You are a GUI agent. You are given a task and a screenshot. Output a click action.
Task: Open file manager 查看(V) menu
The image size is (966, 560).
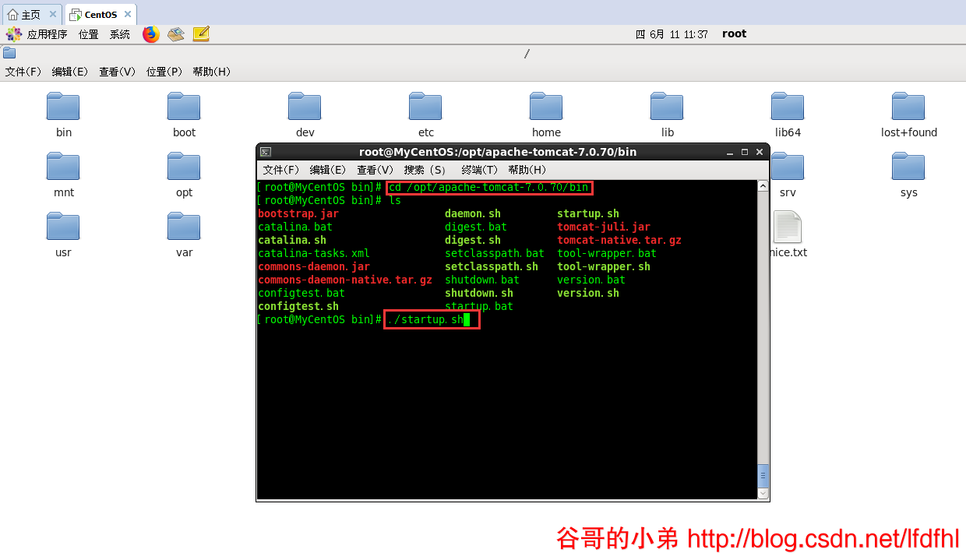(118, 72)
